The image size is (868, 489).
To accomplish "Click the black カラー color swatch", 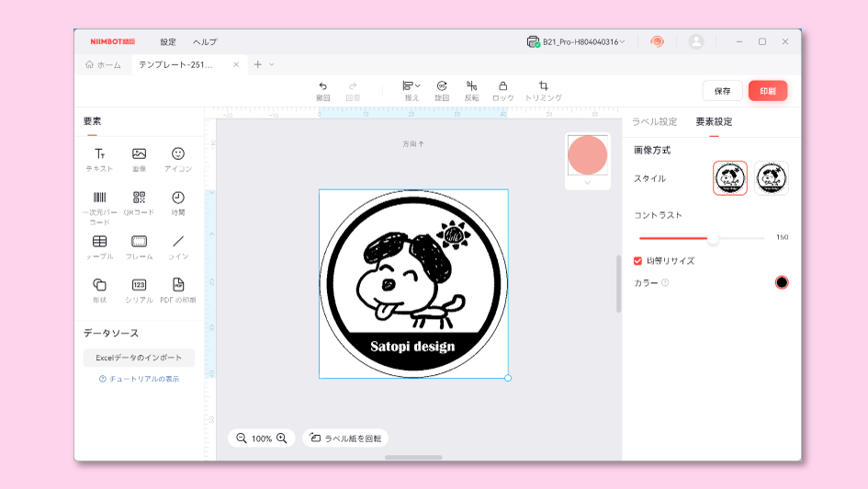I will point(782,282).
